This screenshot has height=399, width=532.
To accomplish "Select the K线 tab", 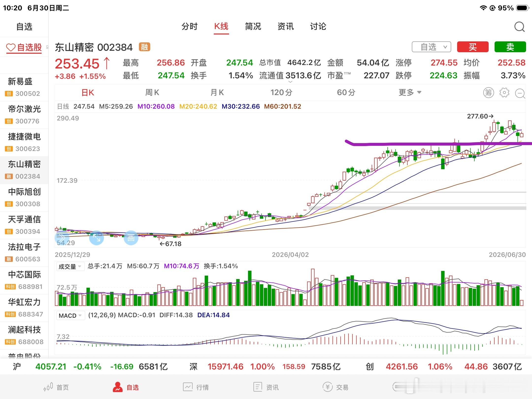I will tap(221, 26).
